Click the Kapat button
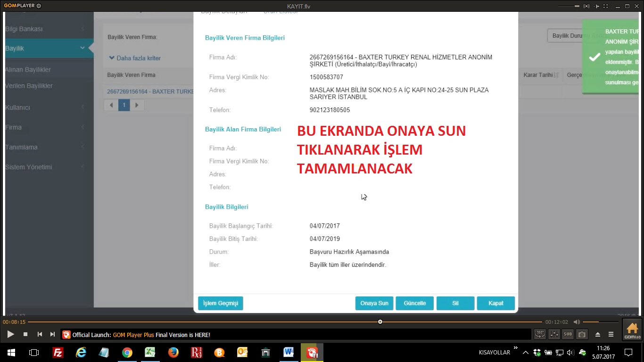 (496, 303)
